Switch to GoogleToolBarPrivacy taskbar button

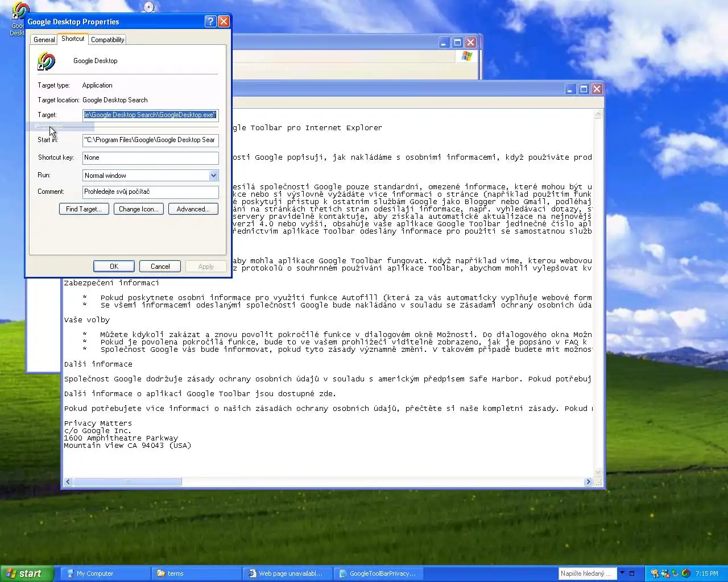[x=379, y=573]
